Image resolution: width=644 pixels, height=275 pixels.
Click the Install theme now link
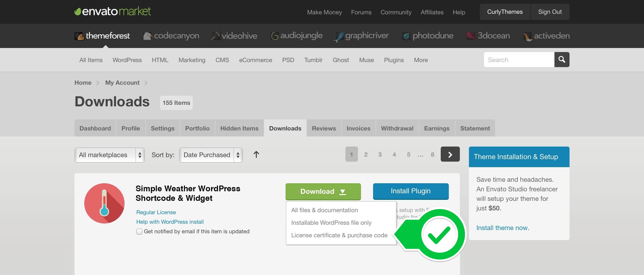(x=502, y=228)
